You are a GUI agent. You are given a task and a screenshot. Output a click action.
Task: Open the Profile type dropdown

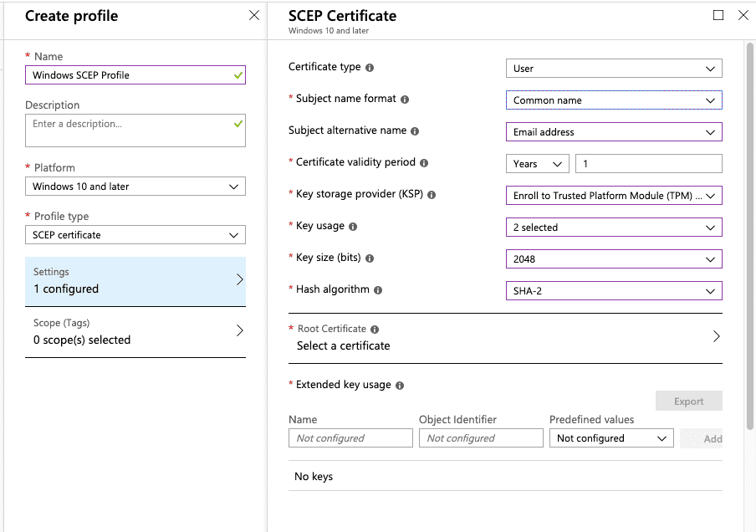(x=135, y=235)
